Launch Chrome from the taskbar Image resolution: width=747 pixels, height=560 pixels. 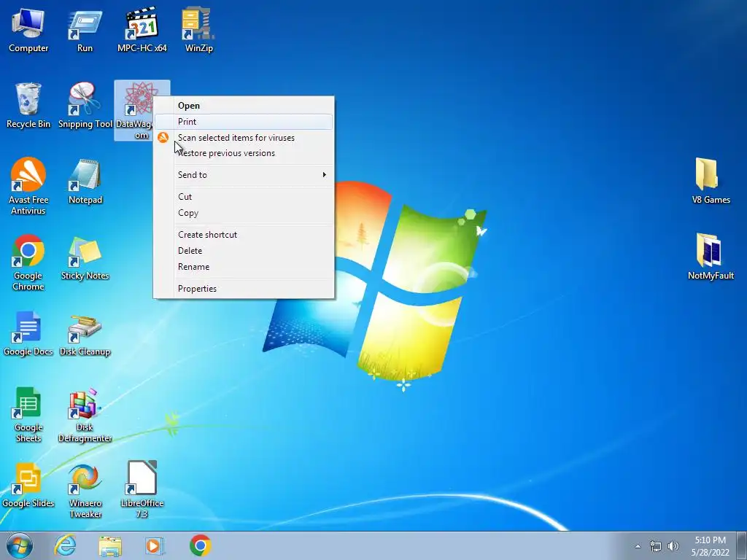(x=200, y=545)
